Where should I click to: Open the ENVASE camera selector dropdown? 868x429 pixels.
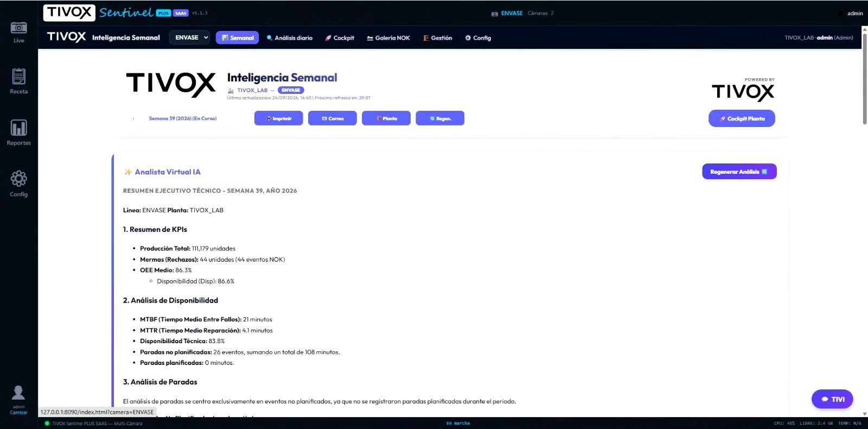tap(189, 37)
